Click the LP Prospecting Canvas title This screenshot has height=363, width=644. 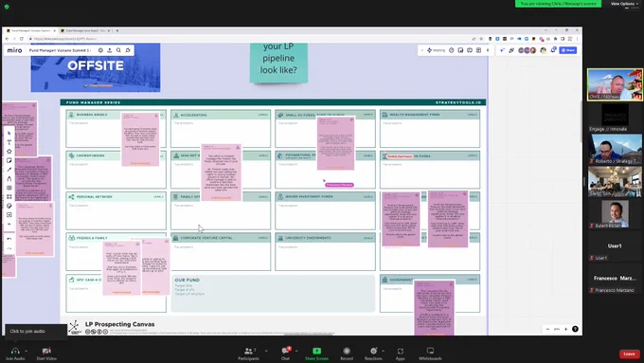point(119,324)
